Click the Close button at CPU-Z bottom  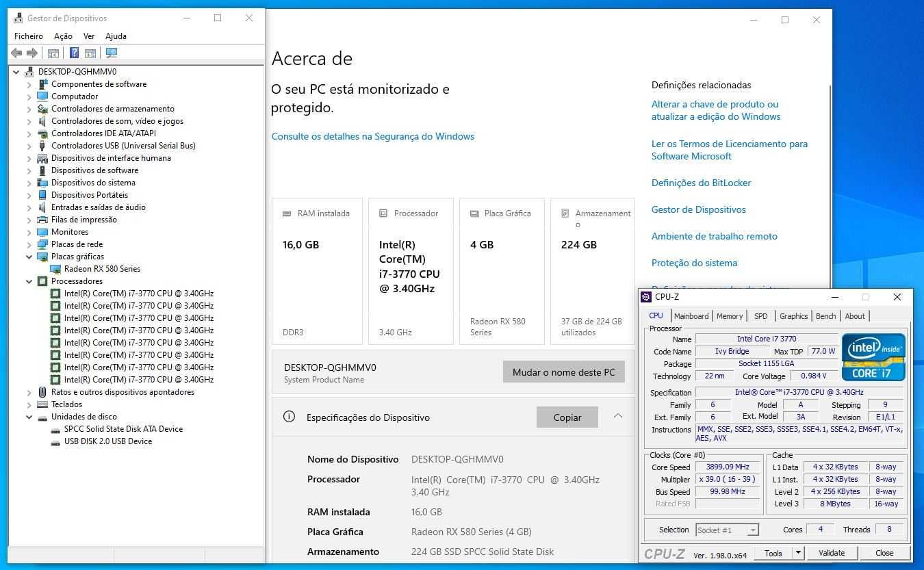[884, 553]
